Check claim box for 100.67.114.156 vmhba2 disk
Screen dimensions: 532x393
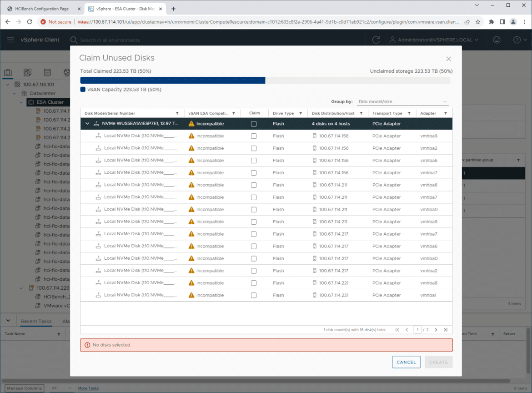point(253,148)
